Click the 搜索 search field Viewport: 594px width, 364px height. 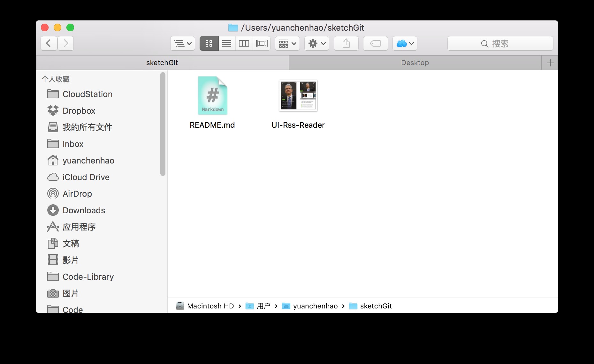500,43
